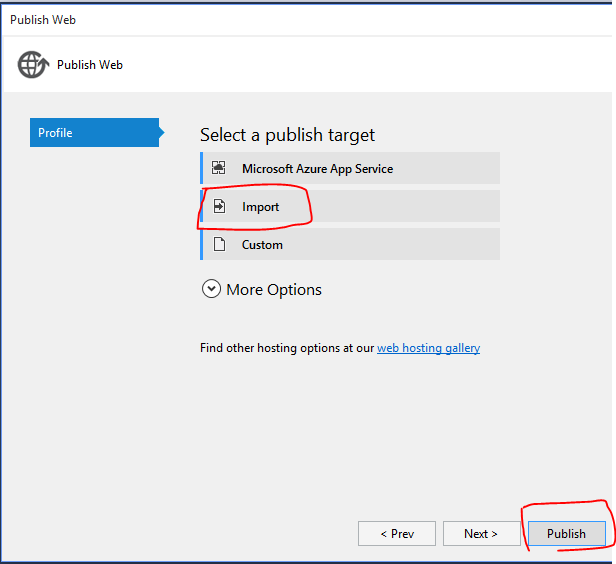Screen dimensions: 616x564
Task: Choose Custom as publish target
Action: click(262, 245)
